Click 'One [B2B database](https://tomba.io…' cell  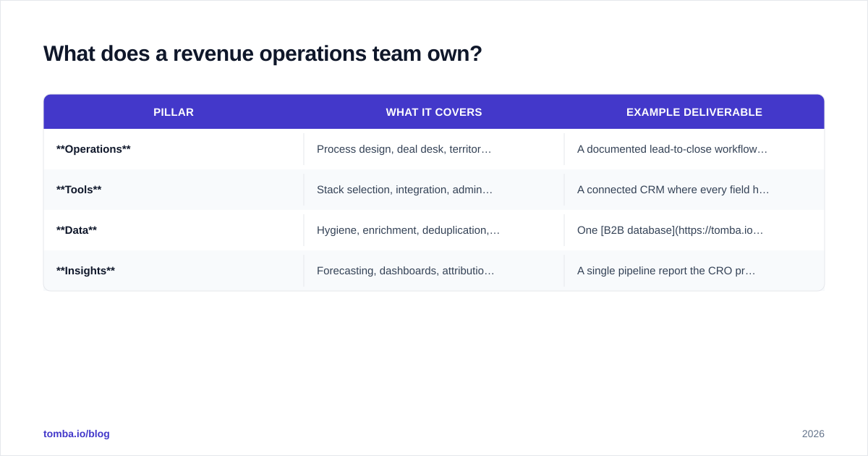pyautogui.click(x=694, y=230)
